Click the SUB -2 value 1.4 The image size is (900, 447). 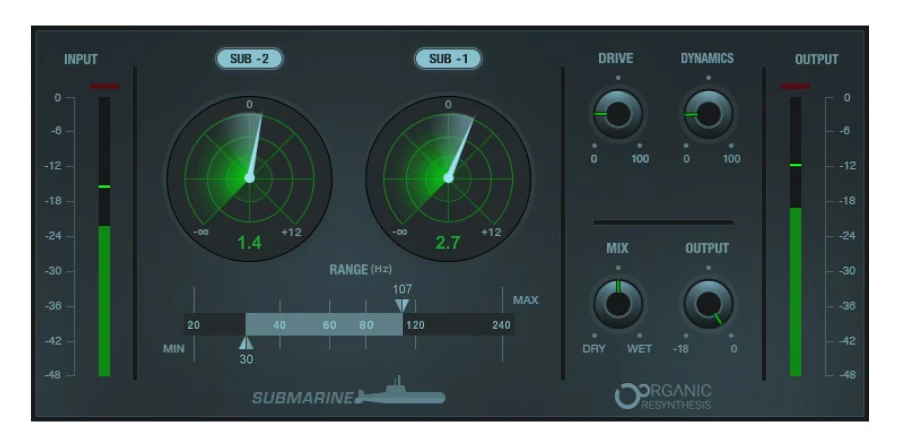click(249, 243)
